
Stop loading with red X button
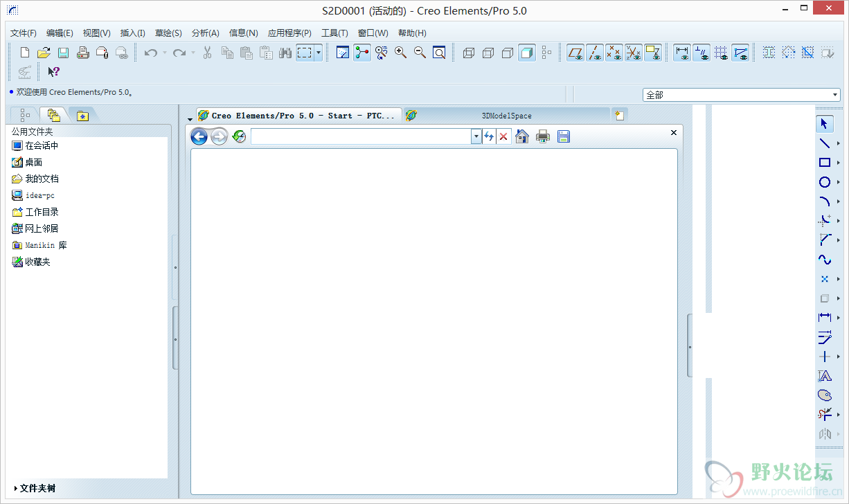coord(503,136)
